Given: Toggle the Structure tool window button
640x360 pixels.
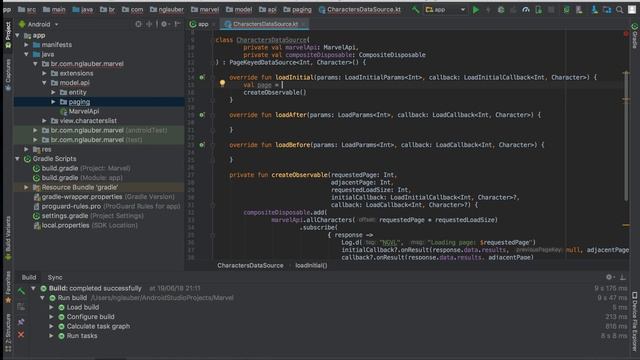Looking at the screenshot, I should (x=8, y=333).
